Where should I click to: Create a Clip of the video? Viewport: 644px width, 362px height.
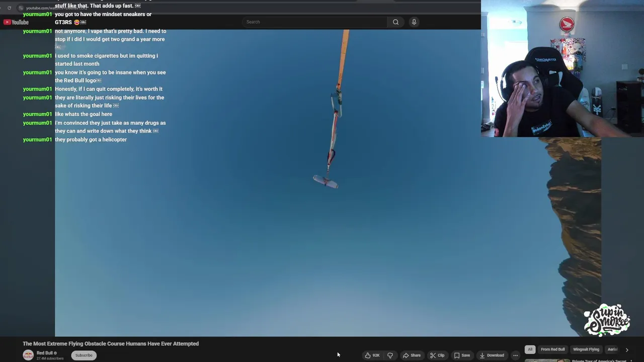(x=437, y=355)
